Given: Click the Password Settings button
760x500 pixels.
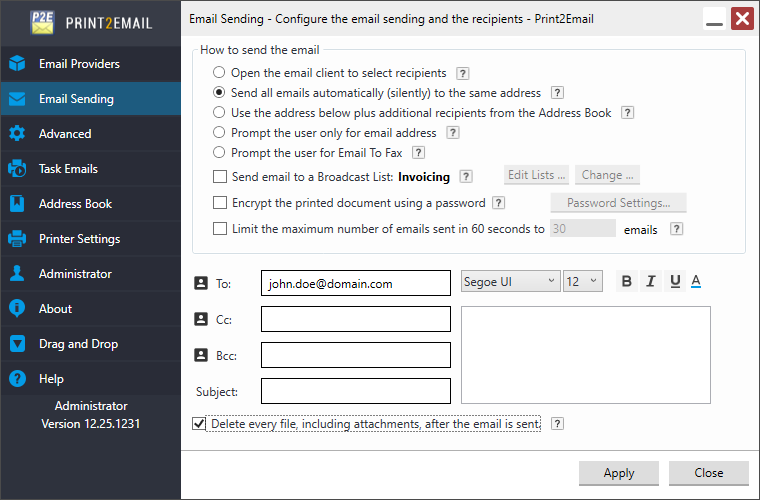Looking at the screenshot, I should pos(618,203).
